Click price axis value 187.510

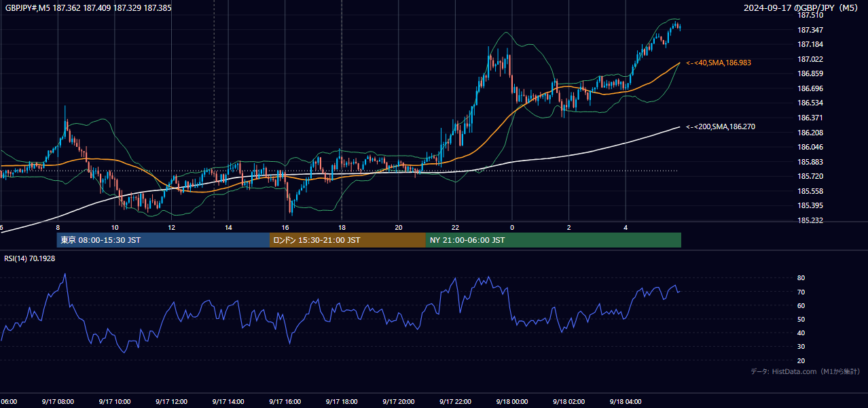click(810, 15)
